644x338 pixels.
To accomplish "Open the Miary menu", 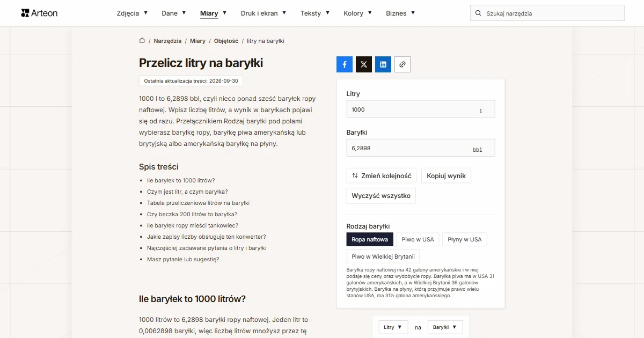I will click(213, 13).
